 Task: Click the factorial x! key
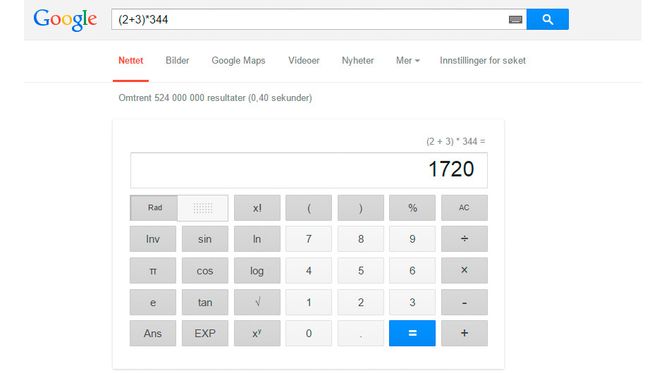[257, 208]
